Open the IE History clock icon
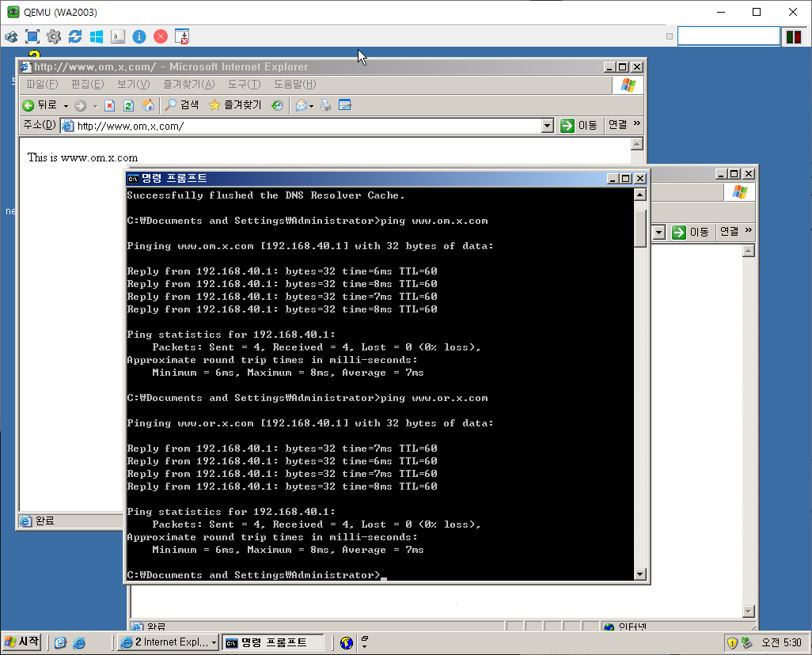 tap(278, 106)
